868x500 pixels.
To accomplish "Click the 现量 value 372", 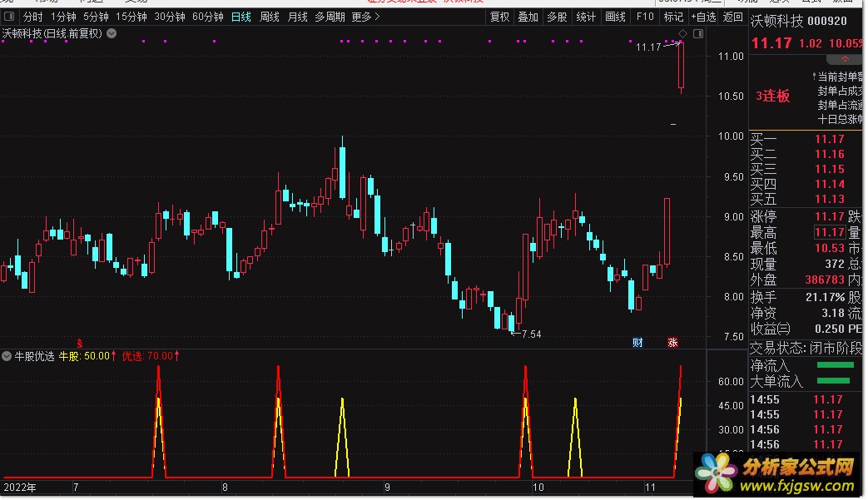I will pyautogui.click(x=835, y=264).
